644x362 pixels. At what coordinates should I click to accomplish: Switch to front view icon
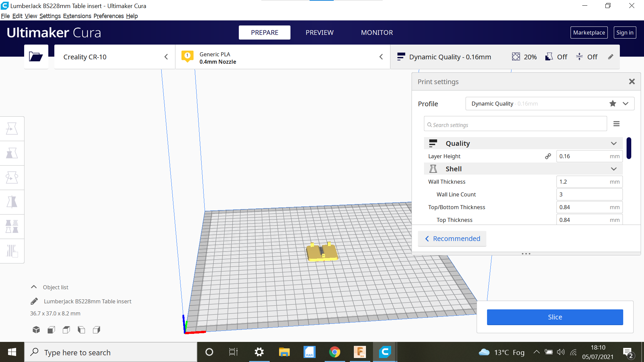51,330
